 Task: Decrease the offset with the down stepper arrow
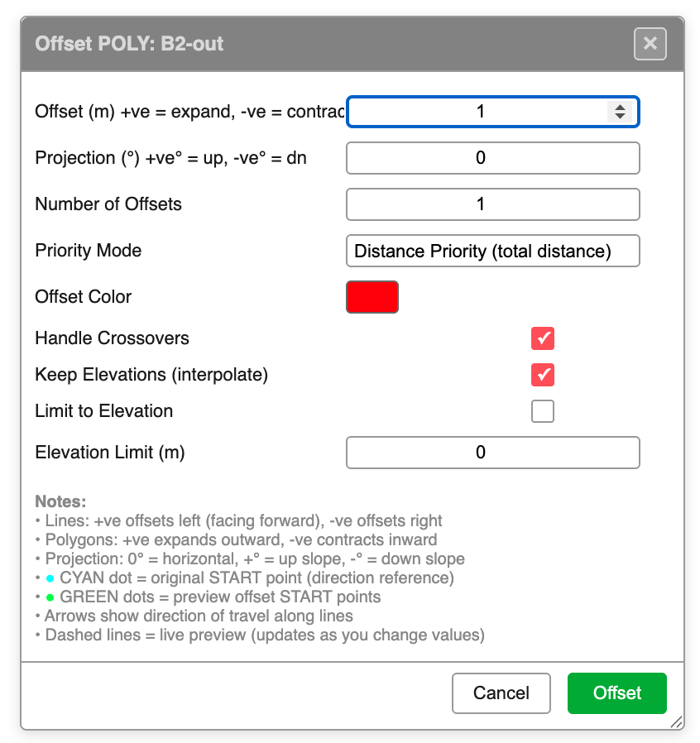coord(619,117)
